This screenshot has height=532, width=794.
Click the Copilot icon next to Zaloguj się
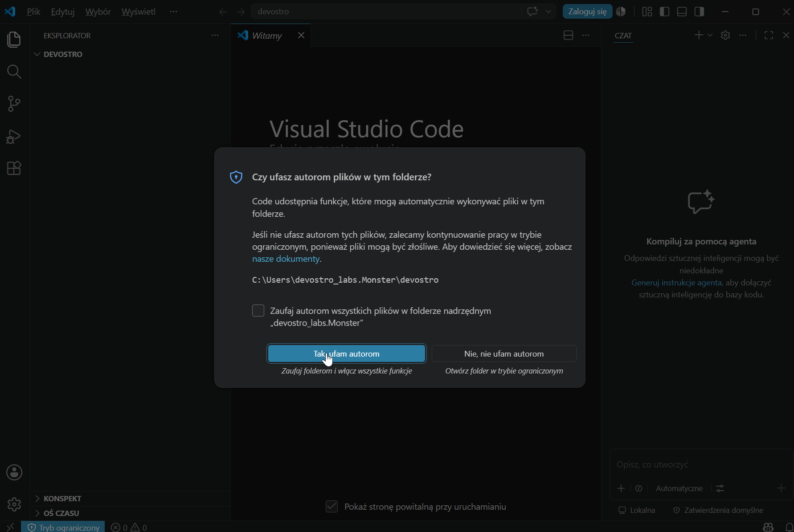point(621,12)
